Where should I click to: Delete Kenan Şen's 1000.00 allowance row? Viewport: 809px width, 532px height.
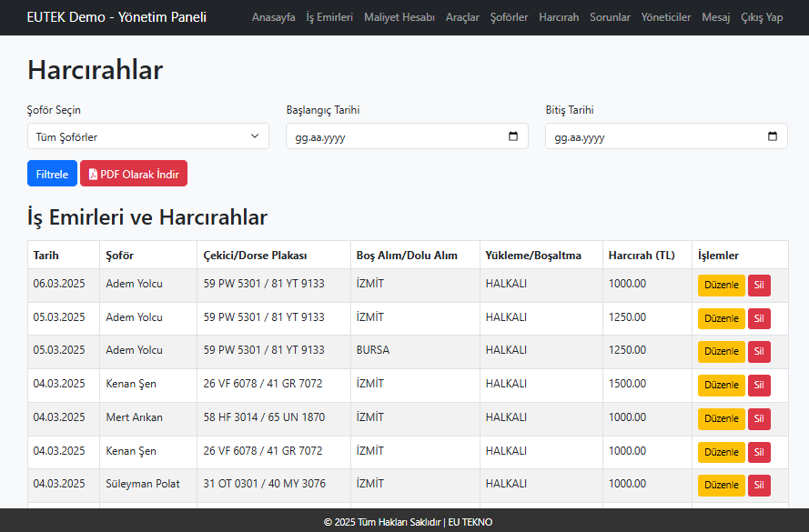(x=759, y=452)
